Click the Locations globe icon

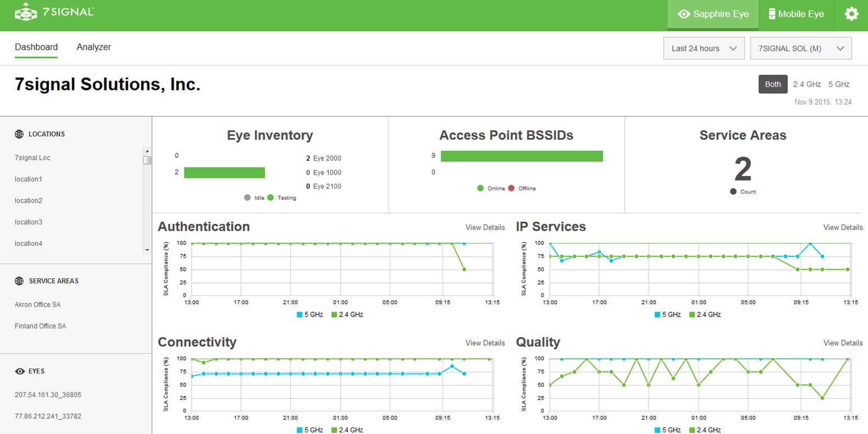tap(19, 134)
